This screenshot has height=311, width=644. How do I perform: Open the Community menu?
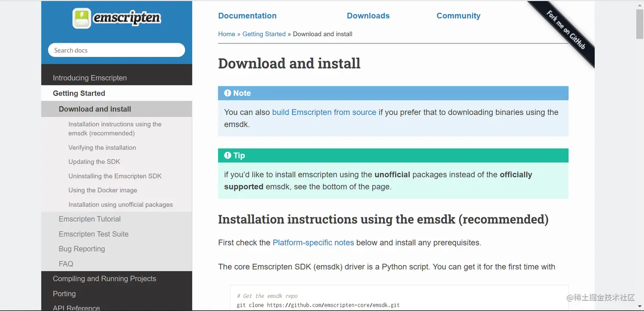[x=458, y=16]
